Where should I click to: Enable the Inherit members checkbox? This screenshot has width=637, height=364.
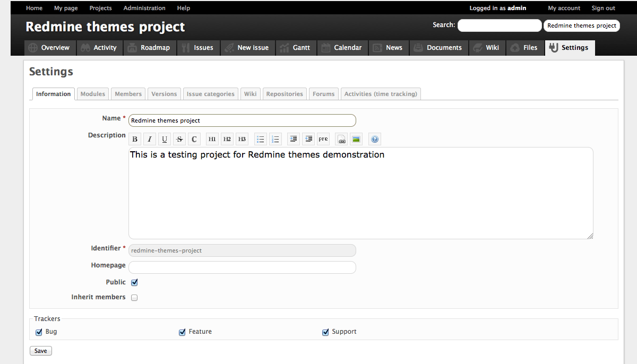134,298
